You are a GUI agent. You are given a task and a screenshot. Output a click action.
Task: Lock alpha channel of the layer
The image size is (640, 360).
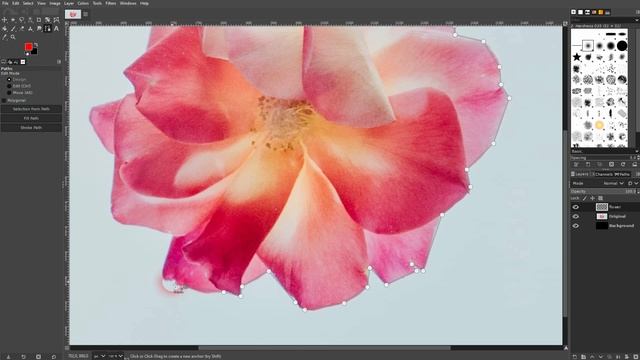(600, 198)
